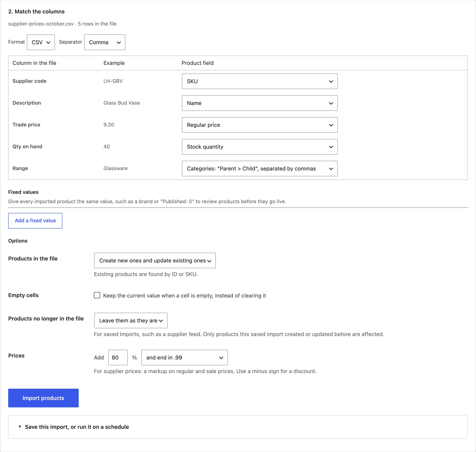Open the 'and end in .99' dropdown
476x452 pixels.
tap(184, 357)
